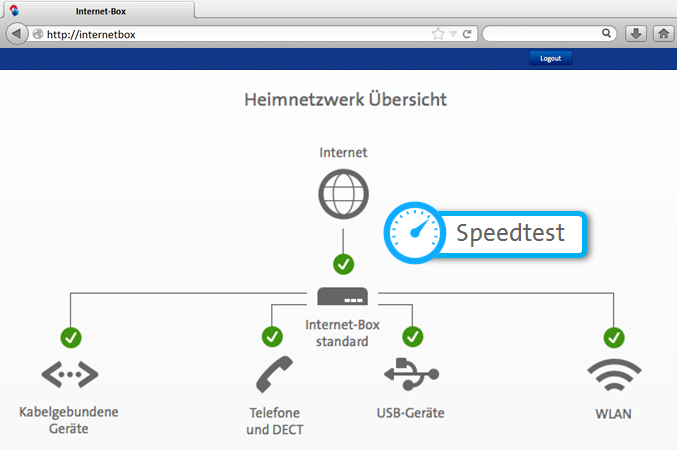
Task: Click green checkmark above Telefone und DECT
Action: click(x=272, y=336)
